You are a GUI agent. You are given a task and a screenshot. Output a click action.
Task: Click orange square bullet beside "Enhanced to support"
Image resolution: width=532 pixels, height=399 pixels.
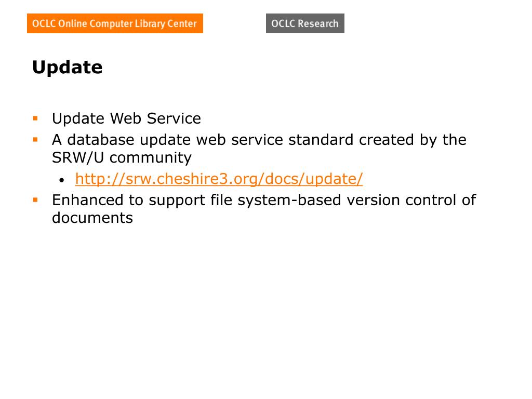click(x=35, y=199)
